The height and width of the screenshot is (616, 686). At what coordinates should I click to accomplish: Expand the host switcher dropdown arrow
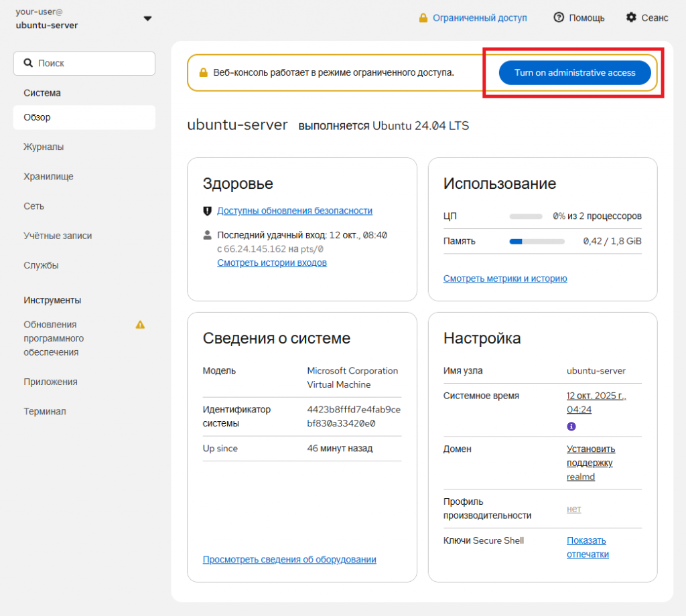click(x=147, y=19)
